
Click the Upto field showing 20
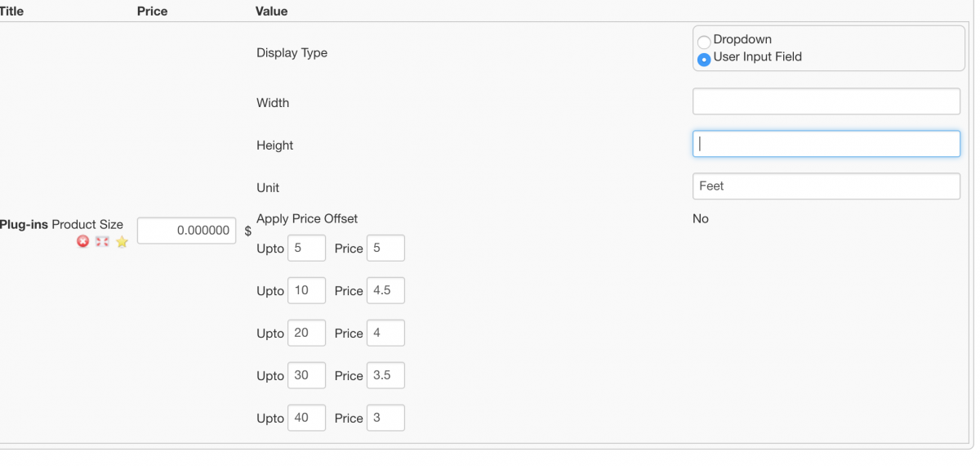[306, 334]
